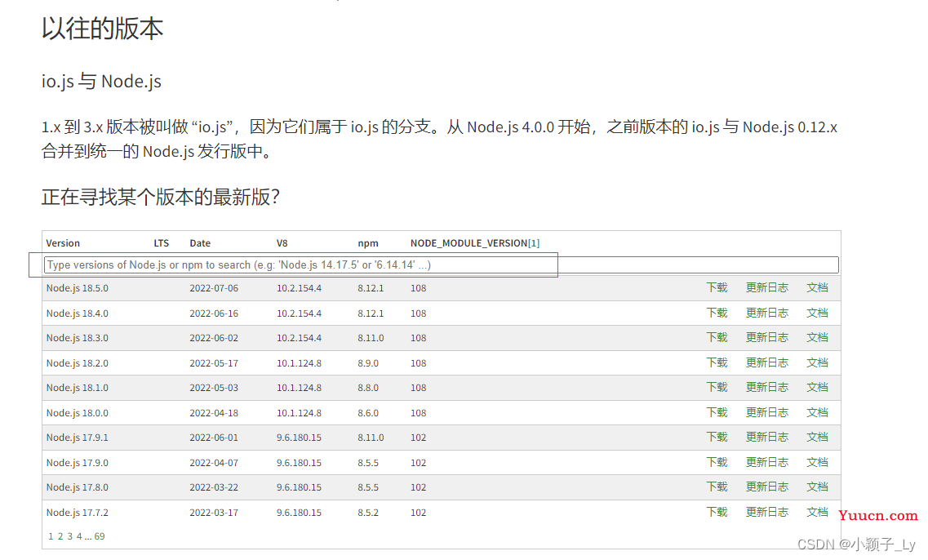Image resolution: width=928 pixels, height=560 pixels.
Task: Open 文档 link for Node.js 17.8.0
Action: point(817,487)
